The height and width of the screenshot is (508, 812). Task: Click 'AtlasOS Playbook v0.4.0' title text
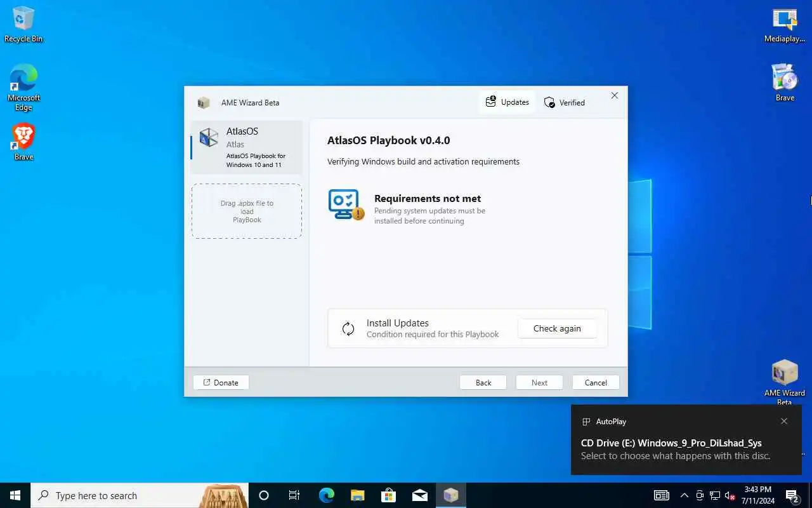click(x=388, y=140)
